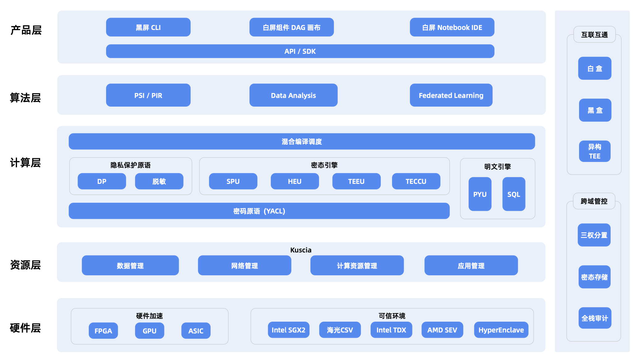The image size is (635, 364).
Task: Click the 互联互通 section label
Action: 594,35
